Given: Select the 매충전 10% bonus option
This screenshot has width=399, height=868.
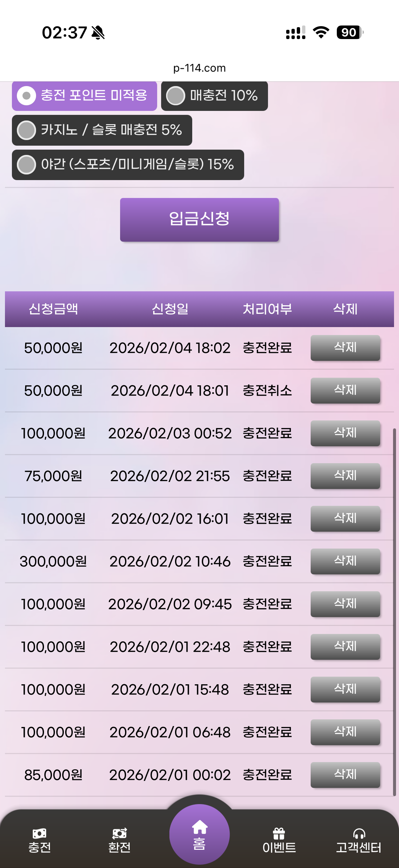Looking at the screenshot, I should 176,96.
